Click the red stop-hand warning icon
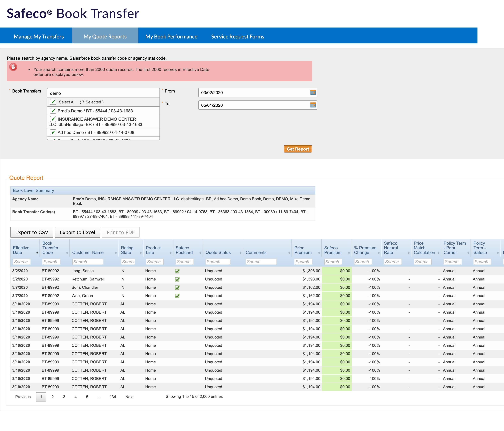This screenshot has height=431, width=504. point(13,67)
